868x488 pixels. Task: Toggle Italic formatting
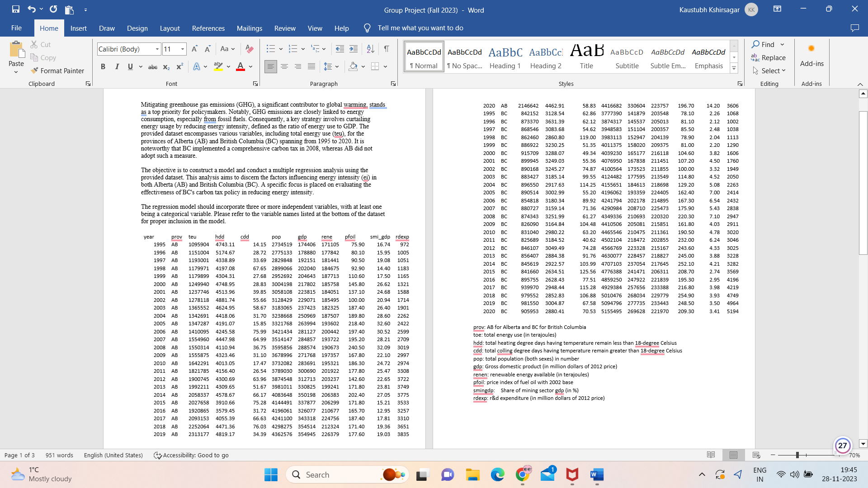(x=117, y=66)
